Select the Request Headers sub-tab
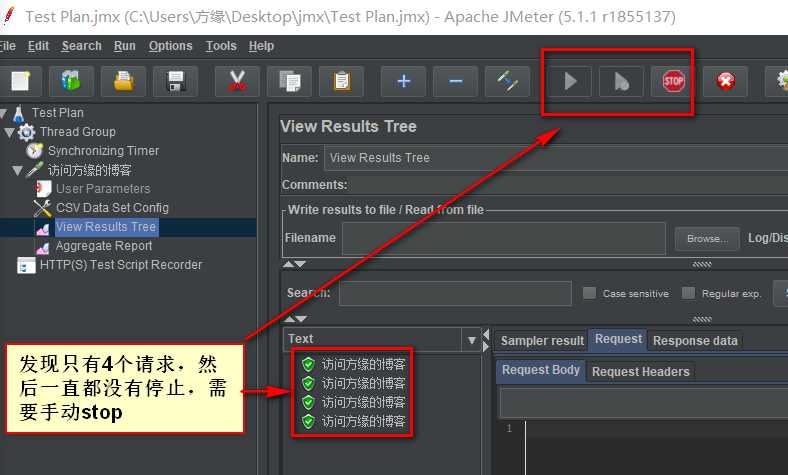 point(641,372)
